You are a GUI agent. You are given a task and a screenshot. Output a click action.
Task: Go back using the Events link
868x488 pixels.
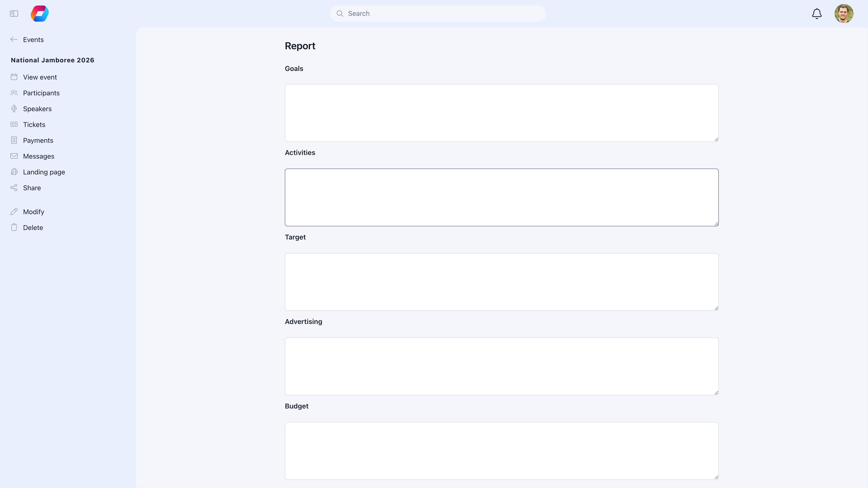point(33,39)
